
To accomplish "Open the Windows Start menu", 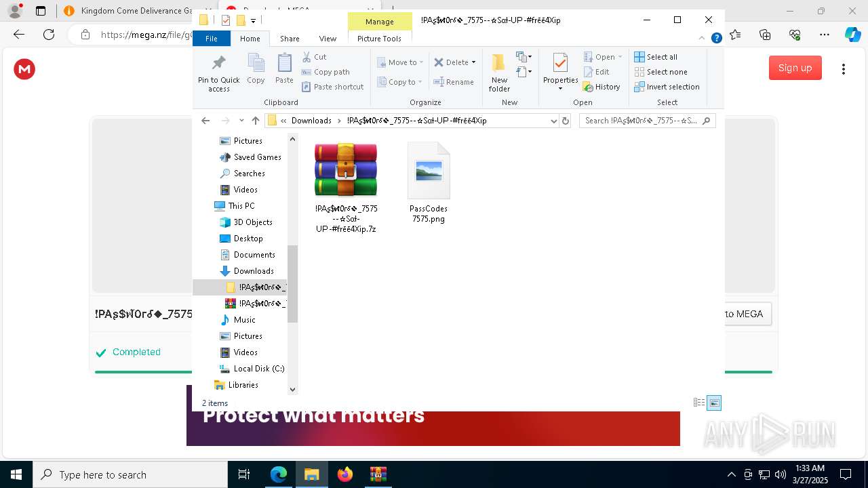I will point(16,474).
